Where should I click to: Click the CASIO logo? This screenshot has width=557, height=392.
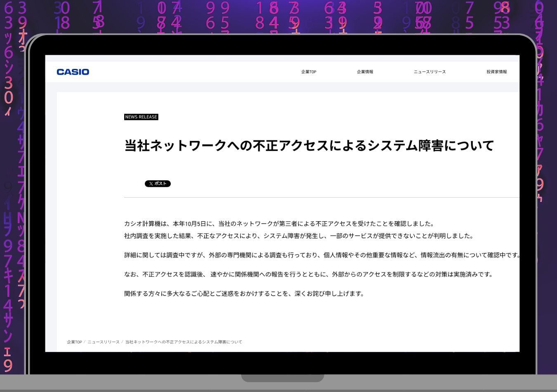click(x=73, y=72)
